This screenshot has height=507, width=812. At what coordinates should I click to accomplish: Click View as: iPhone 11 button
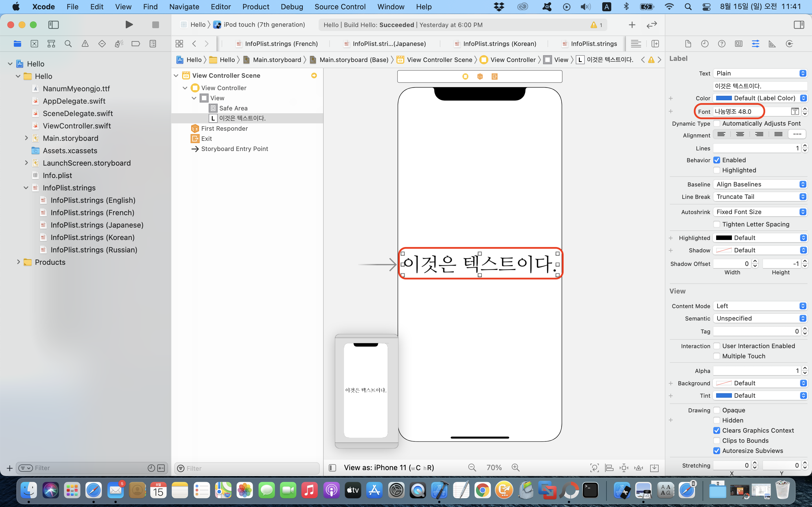(389, 468)
